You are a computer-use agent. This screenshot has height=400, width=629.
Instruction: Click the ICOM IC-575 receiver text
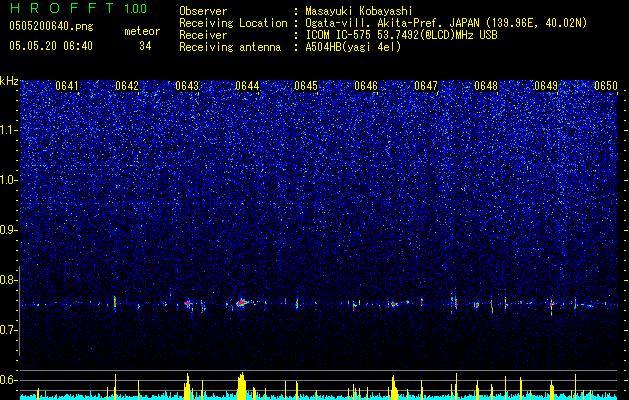click(x=401, y=35)
